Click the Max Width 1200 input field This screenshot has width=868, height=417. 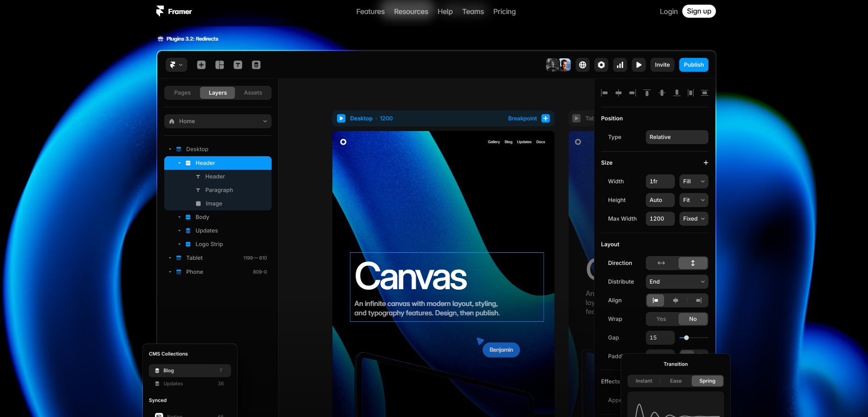tap(660, 219)
